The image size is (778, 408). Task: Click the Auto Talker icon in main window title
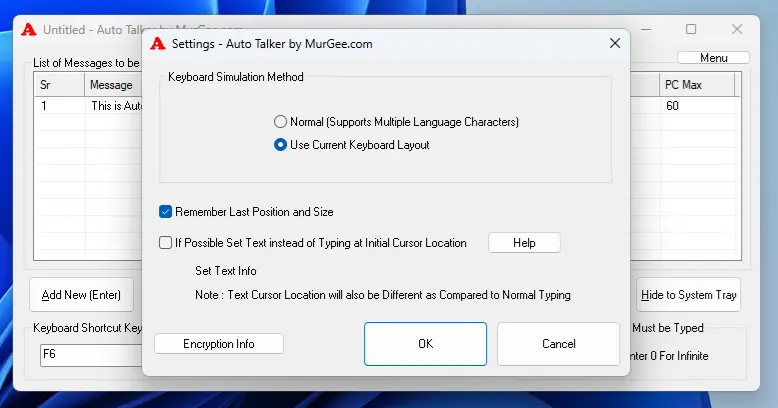point(29,30)
